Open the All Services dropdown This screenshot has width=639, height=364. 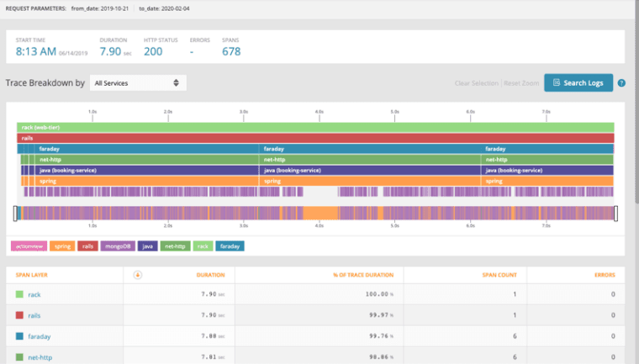137,83
